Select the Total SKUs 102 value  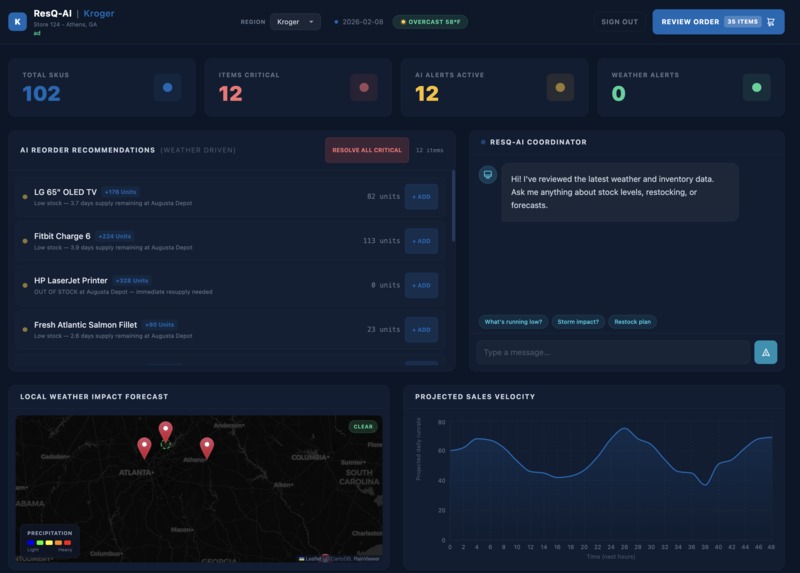(x=41, y=94)
